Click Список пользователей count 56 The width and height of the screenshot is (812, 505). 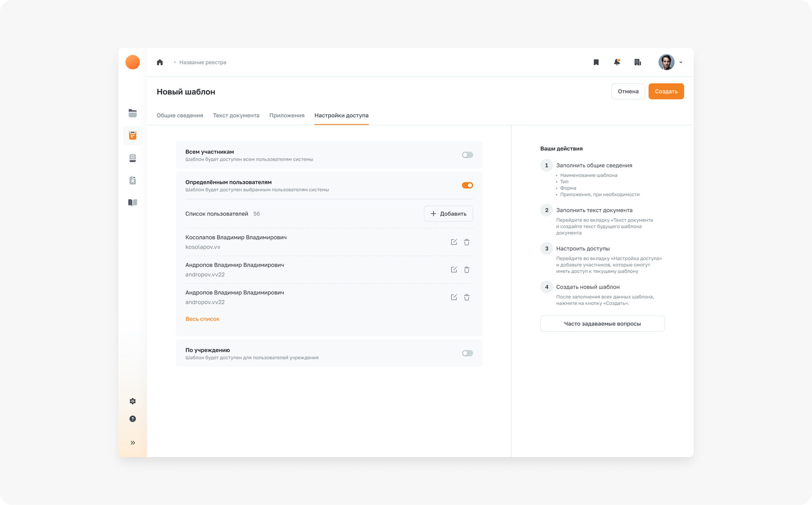256,214
